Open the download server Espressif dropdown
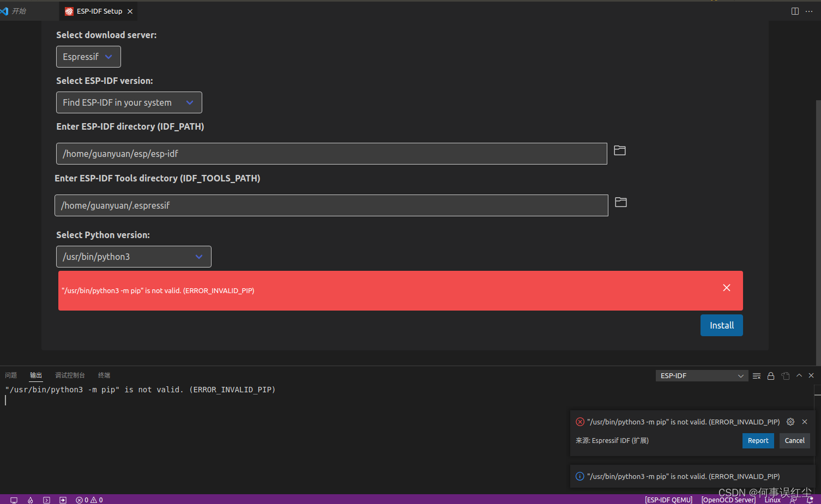Screen dimensions: 821x504 click(88, 57)
